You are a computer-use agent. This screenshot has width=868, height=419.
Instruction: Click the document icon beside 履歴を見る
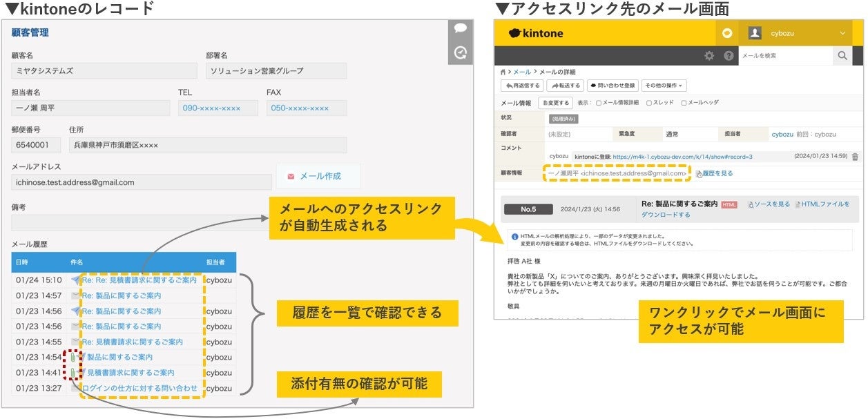[699, 174]
